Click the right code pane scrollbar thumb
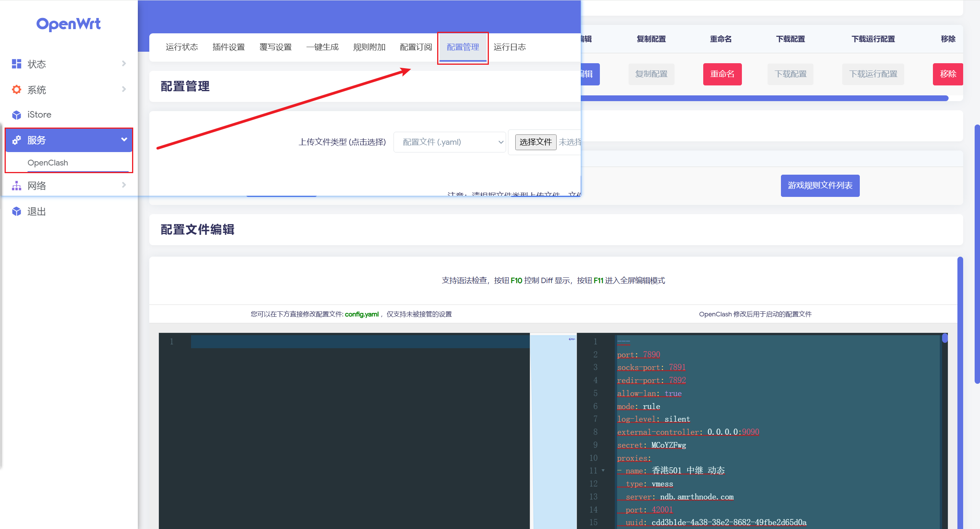The width and height of the screenshot is (980, 529). [945, 338]
